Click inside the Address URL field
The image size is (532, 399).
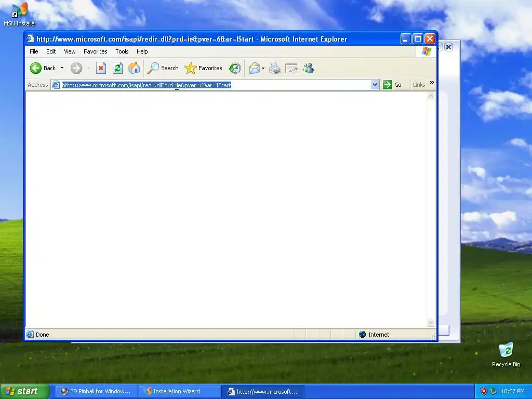coord(216,85)
